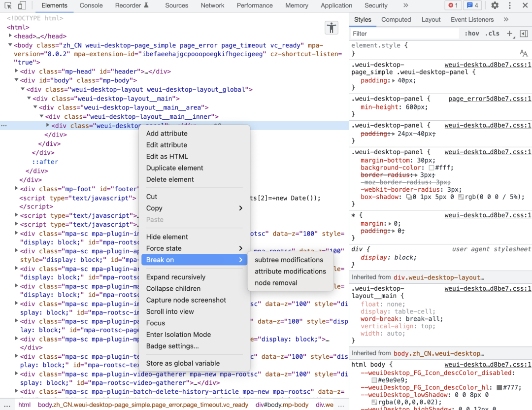Image resolution: width=532 pixels, height=410 pixels.
Task: Open the DevTools three-dot customize menu
Action: click(x=510, y=5)
